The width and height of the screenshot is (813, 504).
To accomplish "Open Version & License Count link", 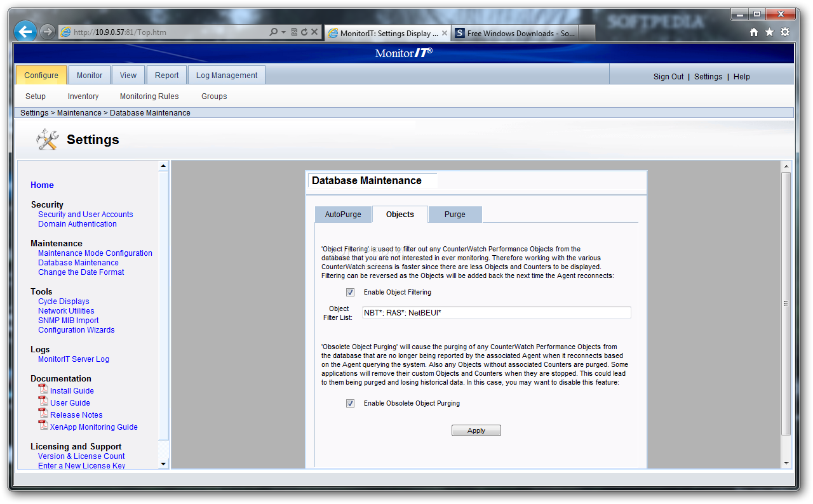I will (81, 456).
